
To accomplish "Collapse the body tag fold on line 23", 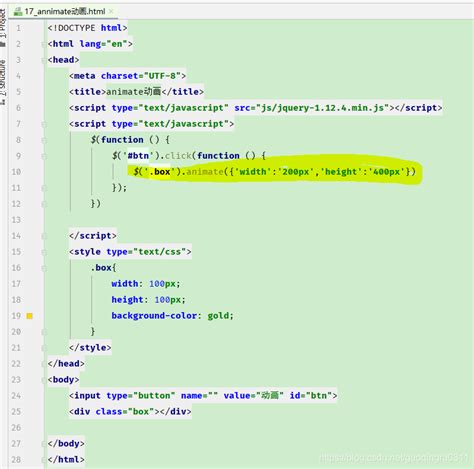I will point(44,380).
